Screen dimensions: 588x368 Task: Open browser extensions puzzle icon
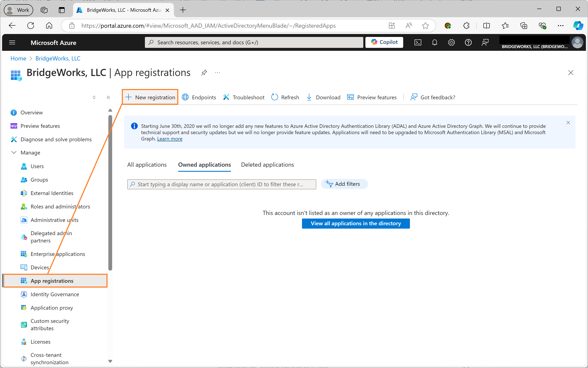pyautogui.click(x=466, y=26)
